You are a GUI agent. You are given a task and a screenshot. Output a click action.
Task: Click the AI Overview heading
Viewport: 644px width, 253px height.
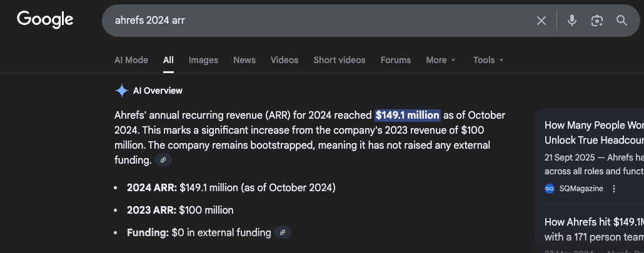point(158,91)
